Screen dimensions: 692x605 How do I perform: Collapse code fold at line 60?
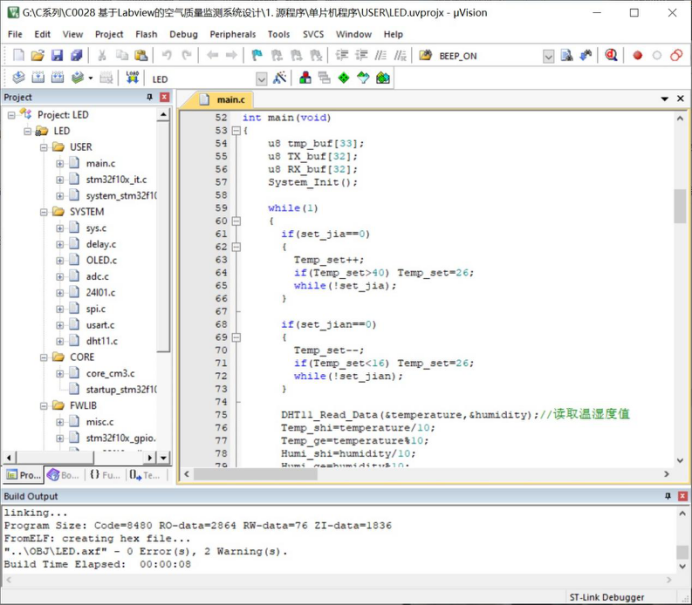(x=236, y=221)
